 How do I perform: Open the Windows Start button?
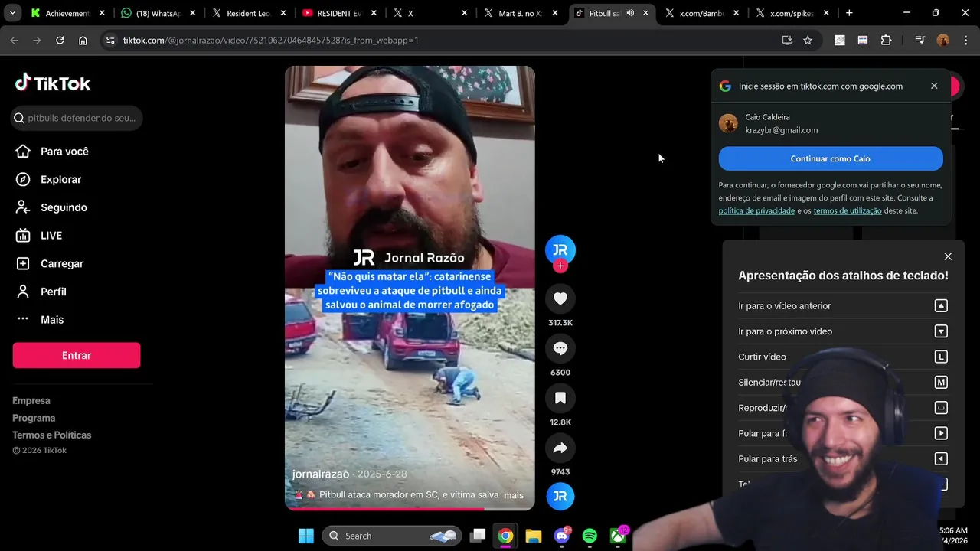point(306,536)
